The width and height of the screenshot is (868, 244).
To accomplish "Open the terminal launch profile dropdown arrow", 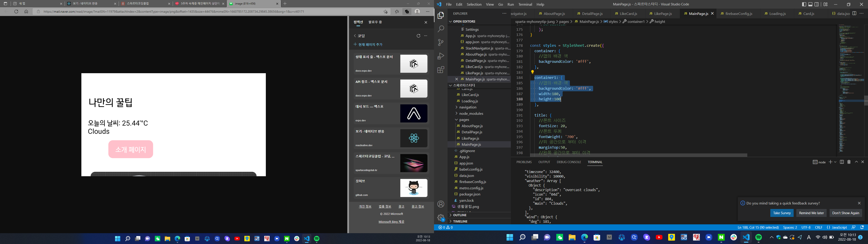I will [x=835, y=162].
